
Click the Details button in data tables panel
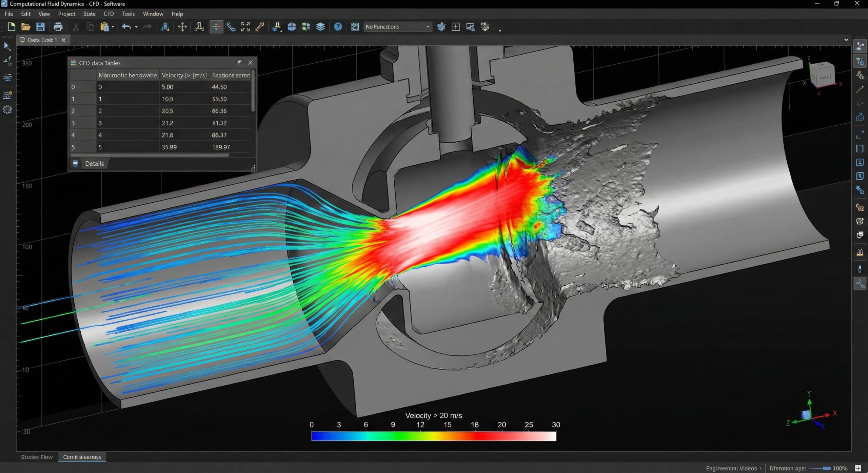[x=94, y=164]
